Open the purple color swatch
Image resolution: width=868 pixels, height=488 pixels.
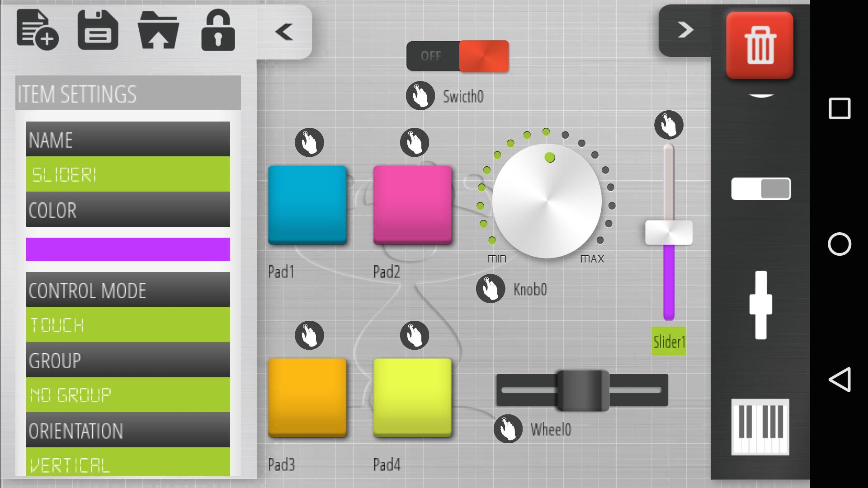[x=128, y=249]
